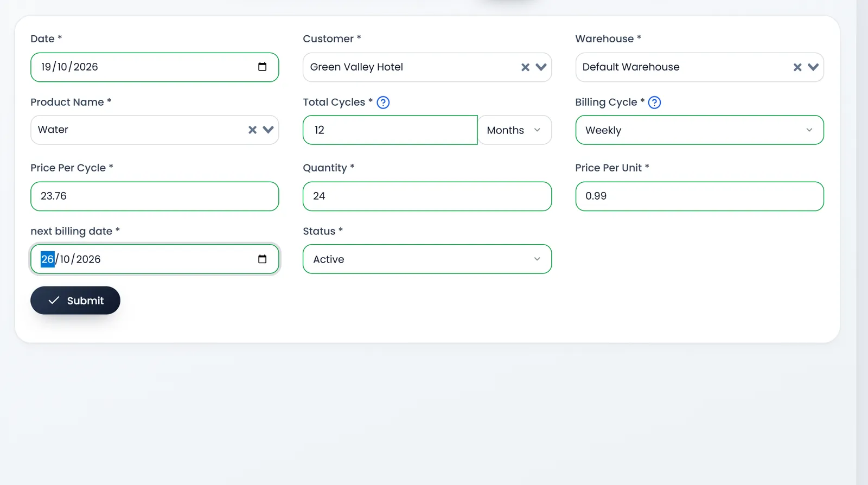Select the month in next billing date
Image resolution: width=868 pixels, height=485 pixels.
tap(65, 259)
